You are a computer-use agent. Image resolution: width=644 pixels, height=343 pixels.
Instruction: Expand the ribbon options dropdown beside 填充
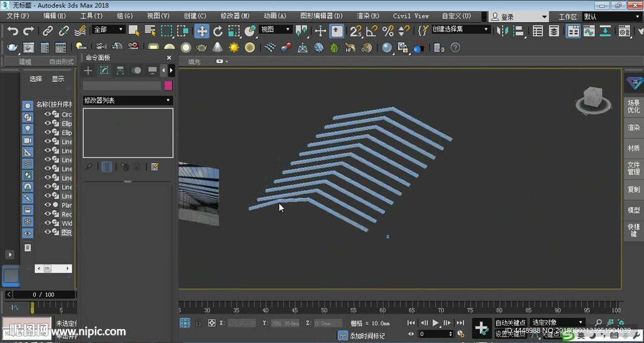coord(222,62)
